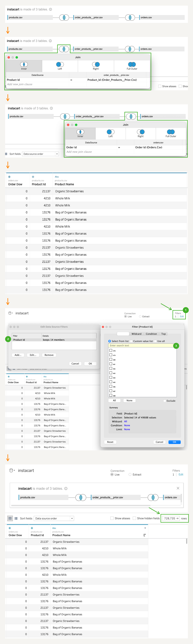This screenshot has height=644, width=193.
Task: Click the None button below the value list
Action: tap(129, 401)
